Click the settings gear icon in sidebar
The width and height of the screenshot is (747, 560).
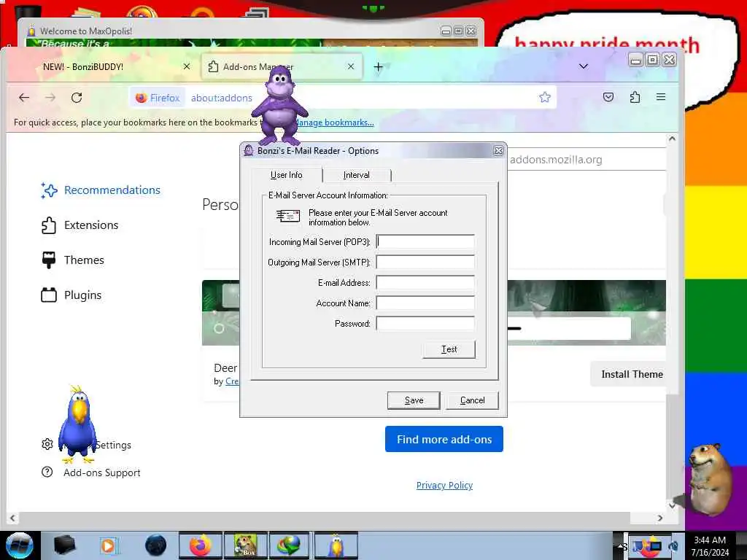tap(47, 444)
